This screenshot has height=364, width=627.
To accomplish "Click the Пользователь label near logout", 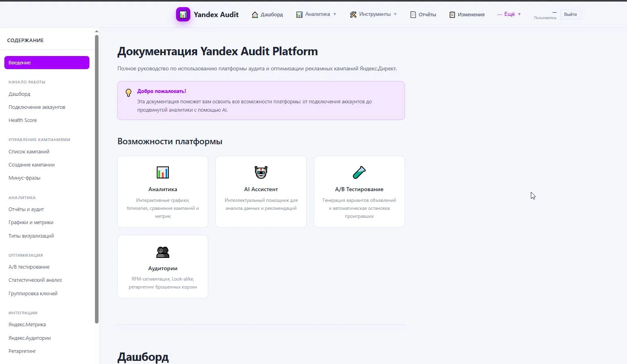I will [x=545, y=18].
